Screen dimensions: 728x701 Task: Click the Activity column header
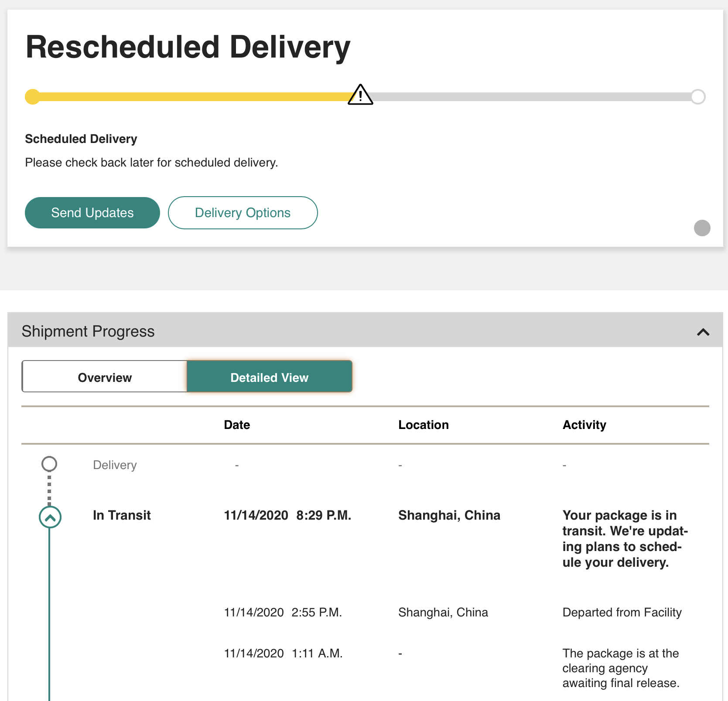pyautogui.click(x=584, y=425)
